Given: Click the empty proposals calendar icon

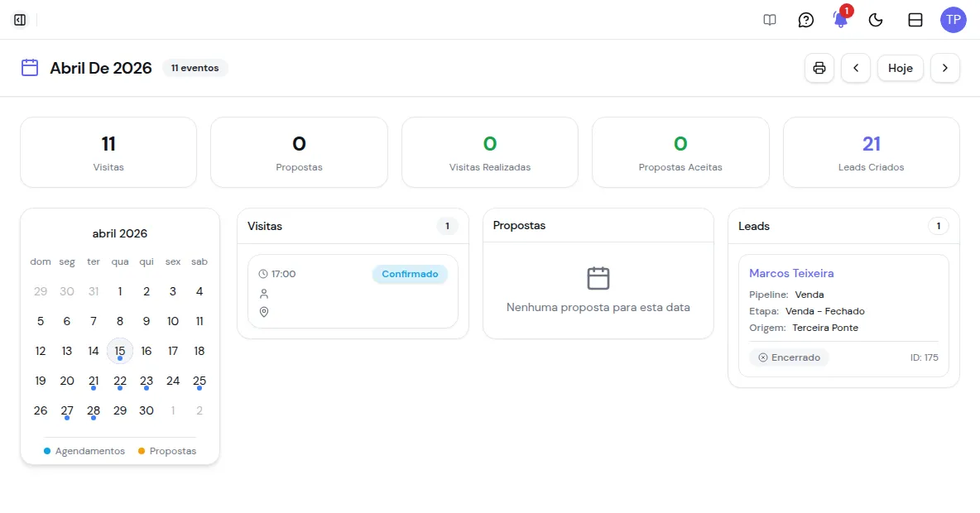Looking at the screenshot, I should (x=598, y=278).
